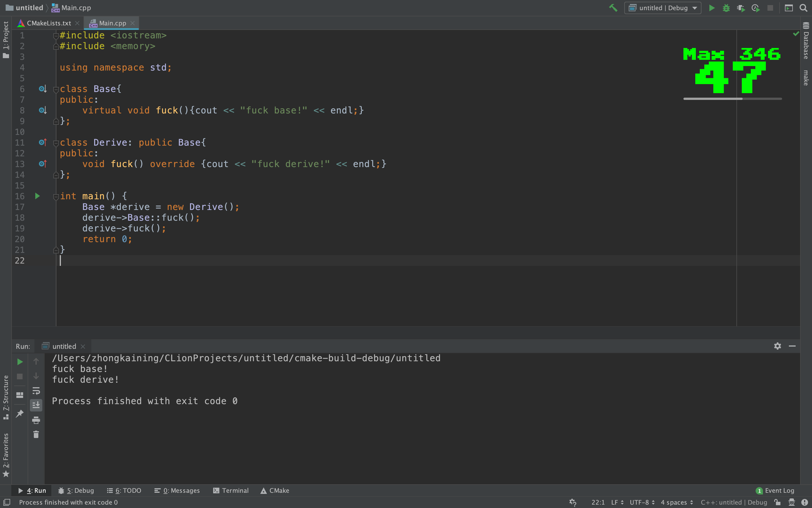The height and width of the screenshot is (508, 812).
Task: Open the Event Log
Action: point(775,491)
